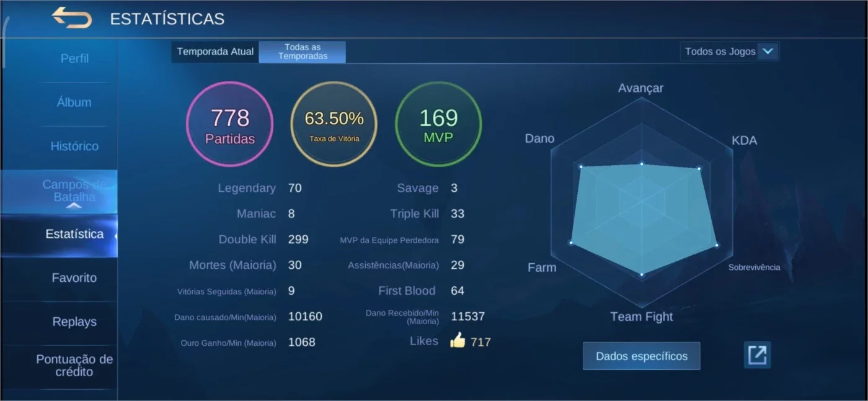Viewport: 868px width, 401px height.
Task: Tap the Likes thumbs-up icon
Action: click(x=458, y=340)
